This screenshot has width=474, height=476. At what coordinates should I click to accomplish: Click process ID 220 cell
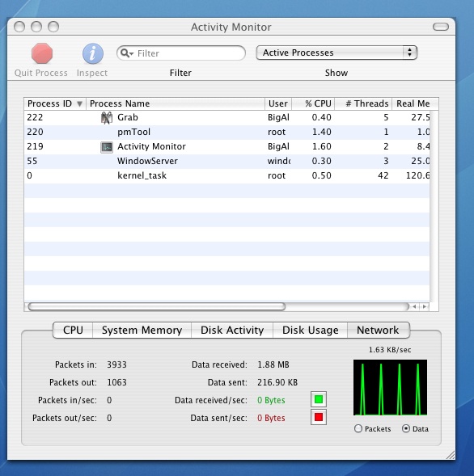tap(35, 132)
